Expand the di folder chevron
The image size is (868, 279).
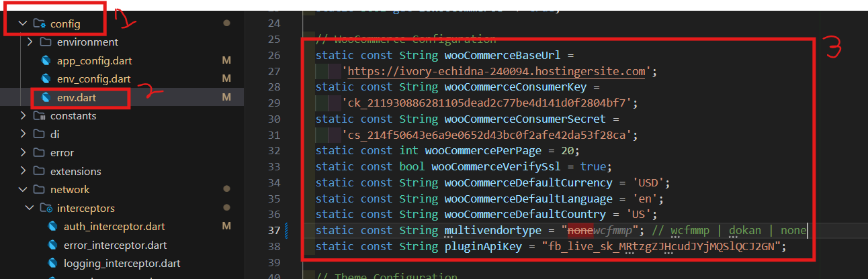point(22,134)
